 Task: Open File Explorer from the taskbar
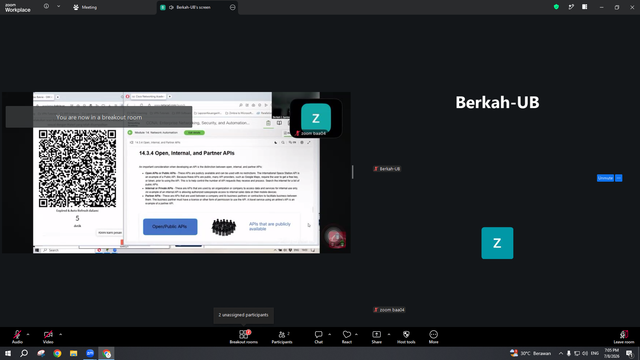click(73, 353)
